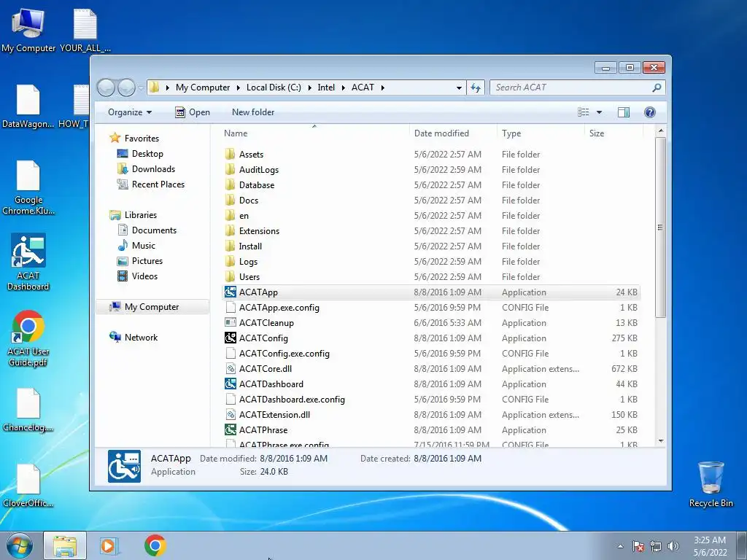Open Windows Media Player taskbar icon
Screen dimensions: 747x560
(109, 545)
